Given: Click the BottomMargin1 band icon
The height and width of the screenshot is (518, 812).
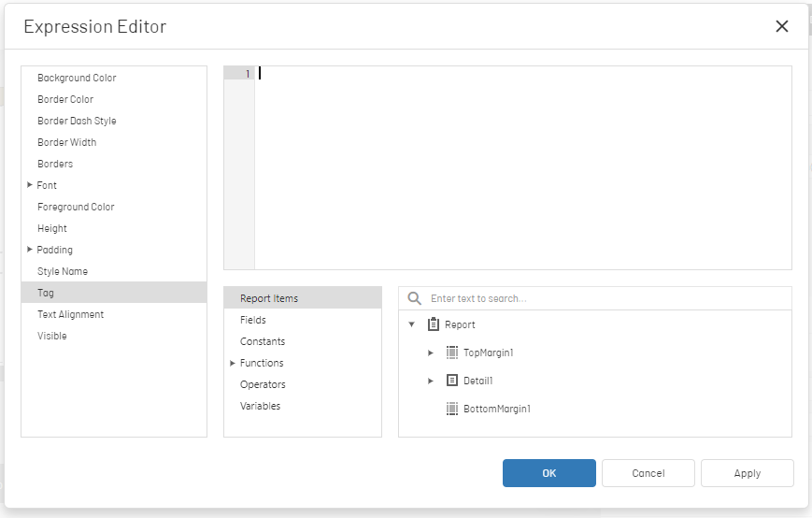Looking at the screenshot, I should coord(452,409).
